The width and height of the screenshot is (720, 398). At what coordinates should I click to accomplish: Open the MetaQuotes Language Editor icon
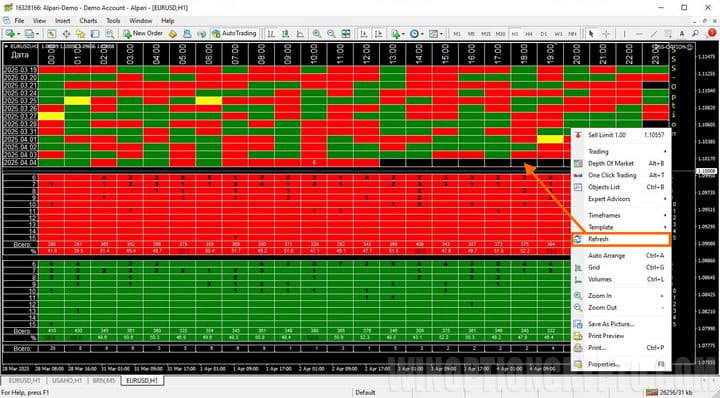173,34
